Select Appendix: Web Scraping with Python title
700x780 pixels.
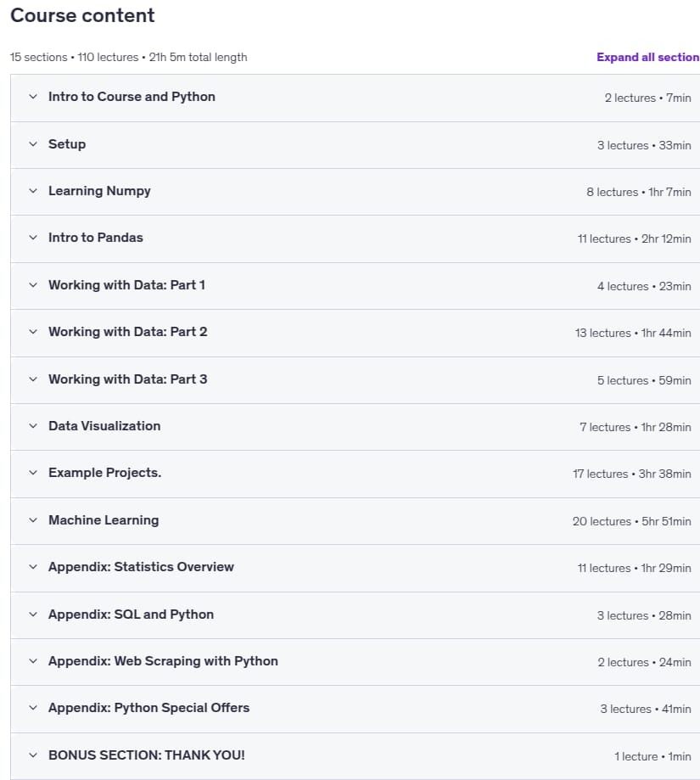163,661
